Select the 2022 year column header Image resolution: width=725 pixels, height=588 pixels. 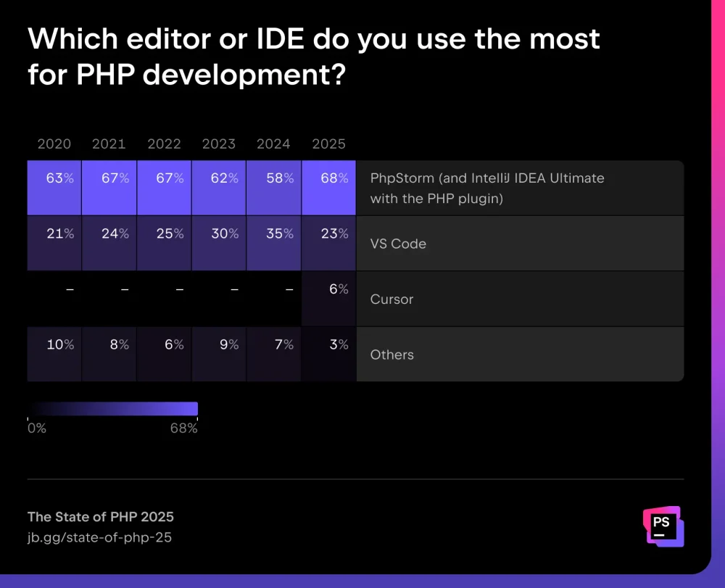(x=164, y=144)
